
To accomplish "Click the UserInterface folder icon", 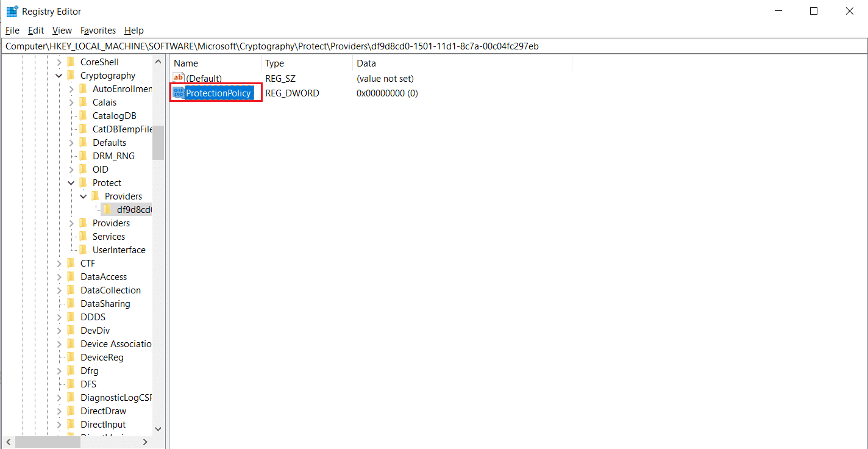I will (83, 250).
